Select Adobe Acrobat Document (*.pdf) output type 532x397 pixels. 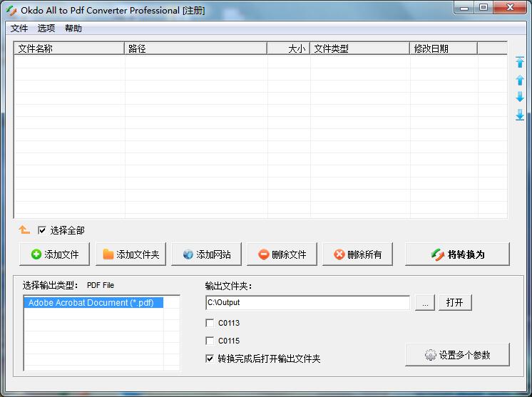[93, 302]
